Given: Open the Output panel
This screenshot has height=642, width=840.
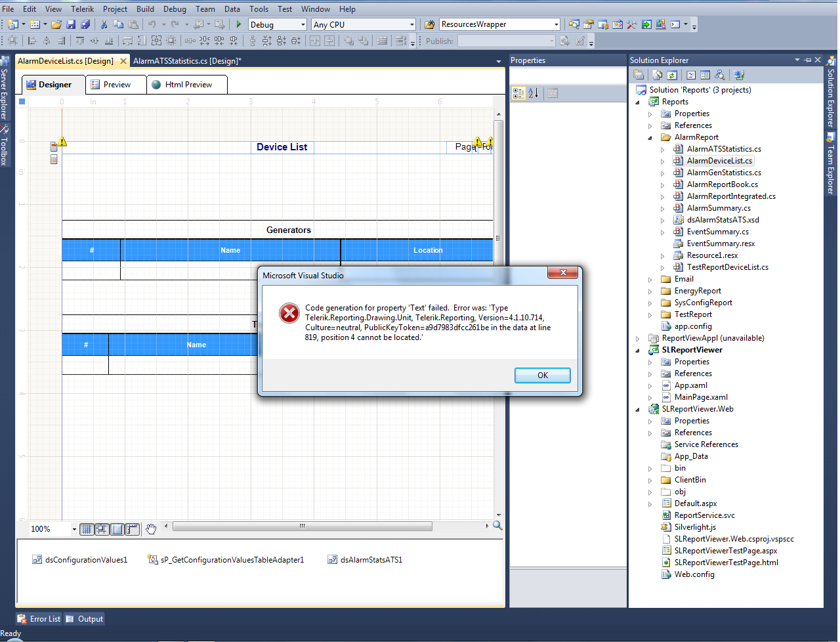Looking at the screenshot, I should pos(85,619).
